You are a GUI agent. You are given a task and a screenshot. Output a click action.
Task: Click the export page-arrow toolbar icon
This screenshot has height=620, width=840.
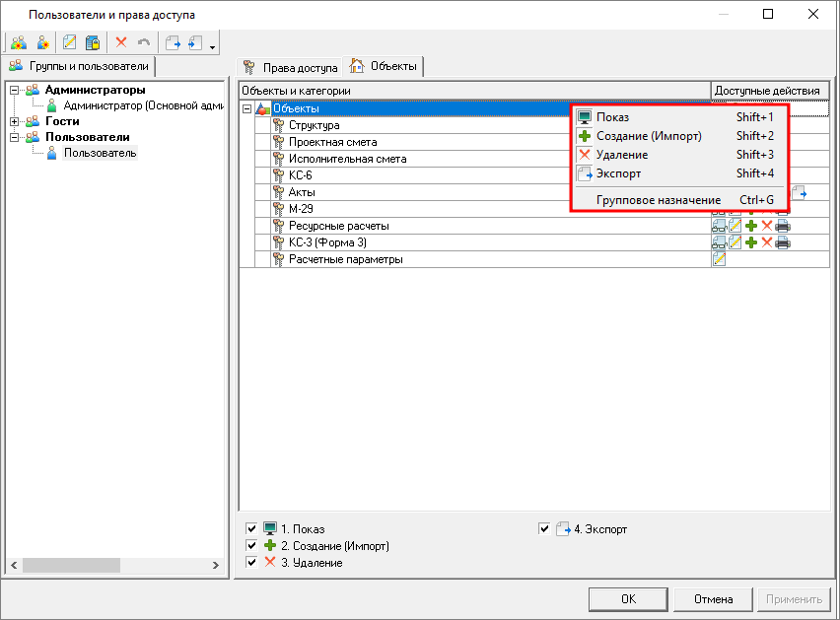click(x=173, y=42)
